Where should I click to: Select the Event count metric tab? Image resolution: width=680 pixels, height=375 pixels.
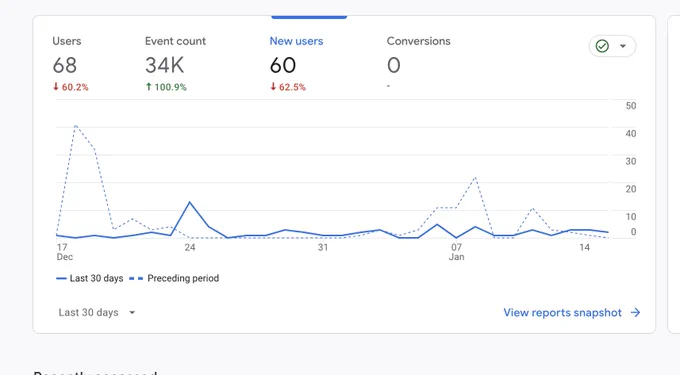point(175,64)
